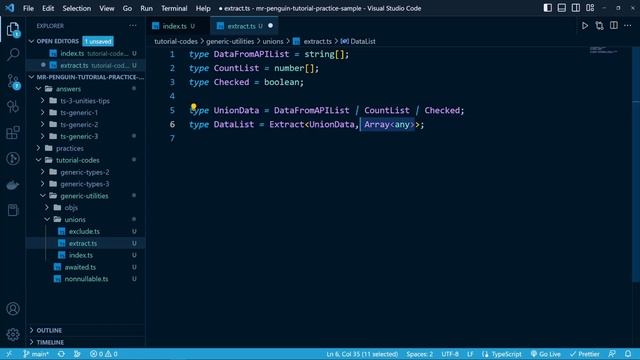Collapse the MR-PENGUIN-TUTORIAL-PRACTICE project section
This screenshot has width=640, height=360.
(x=86, y=77)
